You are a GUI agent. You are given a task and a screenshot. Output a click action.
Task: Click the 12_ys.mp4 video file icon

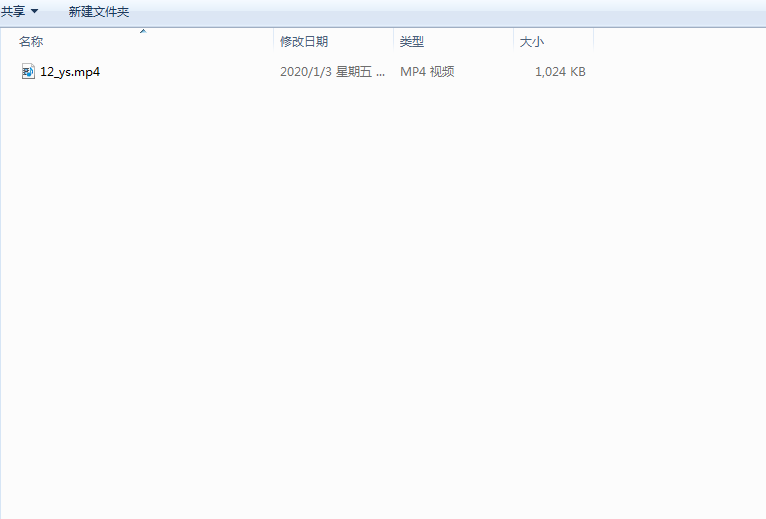click(28, 71)
